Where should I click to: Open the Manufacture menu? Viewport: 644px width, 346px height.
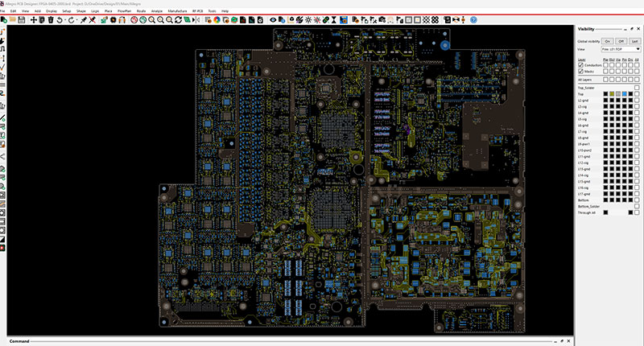(177, 11)
